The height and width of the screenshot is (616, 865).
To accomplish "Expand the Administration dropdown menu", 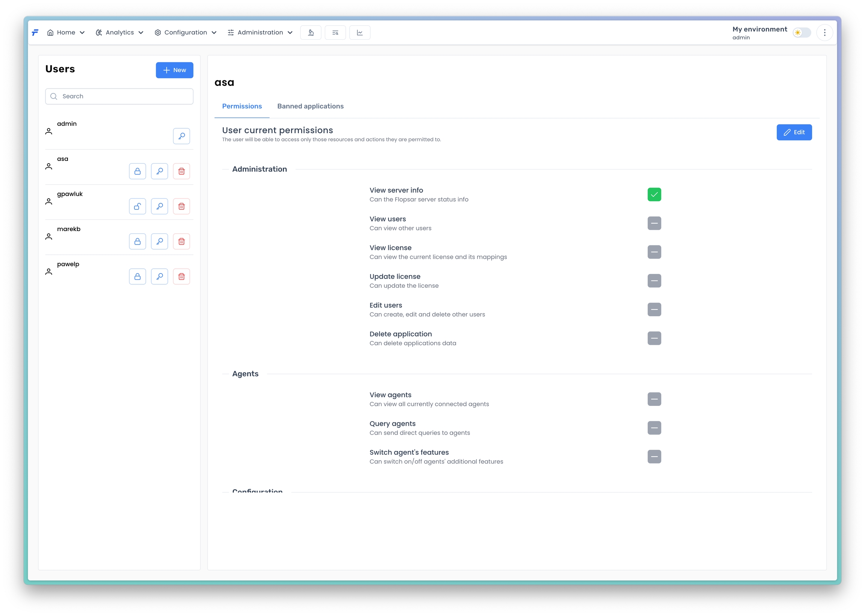I will tap(260, 33).
